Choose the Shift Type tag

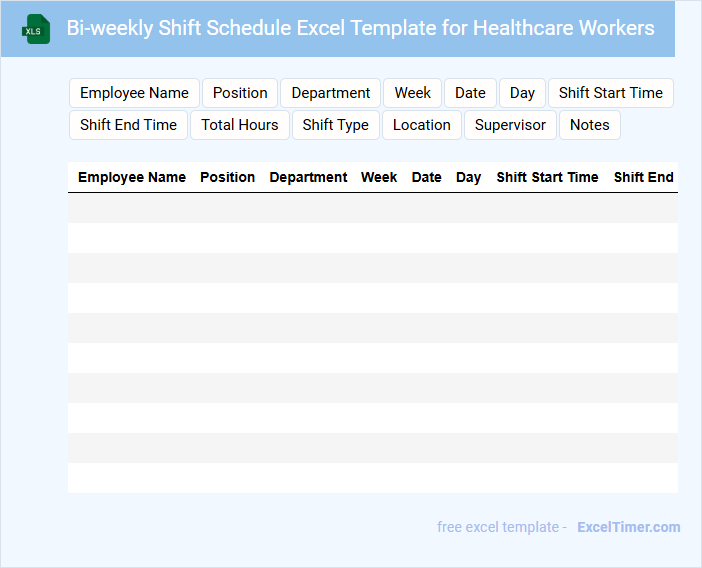tap(335, 125)
